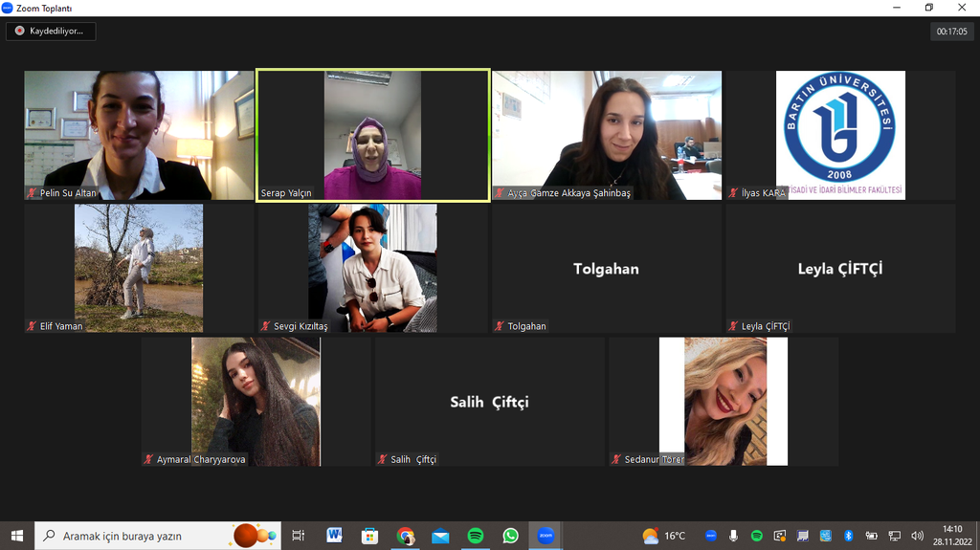This screenshot has width=980, height=550.
Task: Open the clock and date in taskbar
Action: click(x=951, y=536)
